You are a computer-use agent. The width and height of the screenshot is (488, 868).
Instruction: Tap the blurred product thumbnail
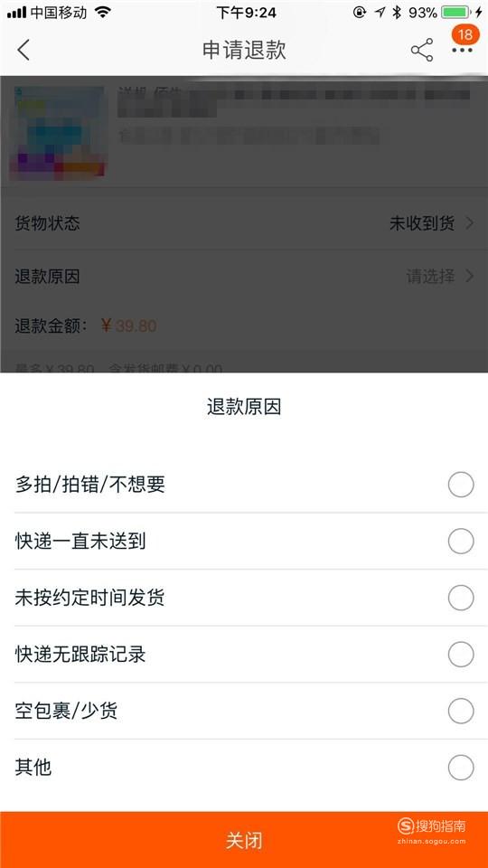pyautogui.click(x=58, y=133)
